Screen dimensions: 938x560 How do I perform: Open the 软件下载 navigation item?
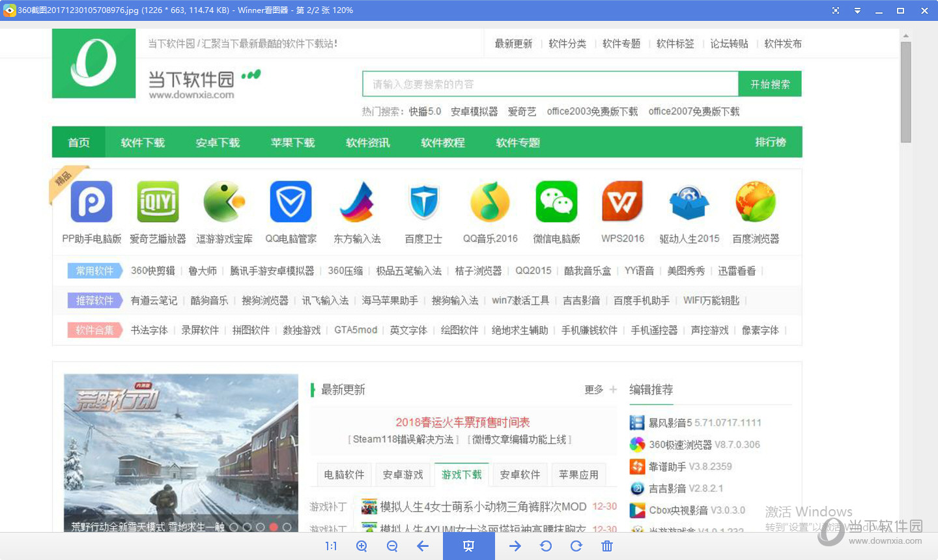point(143,142)
